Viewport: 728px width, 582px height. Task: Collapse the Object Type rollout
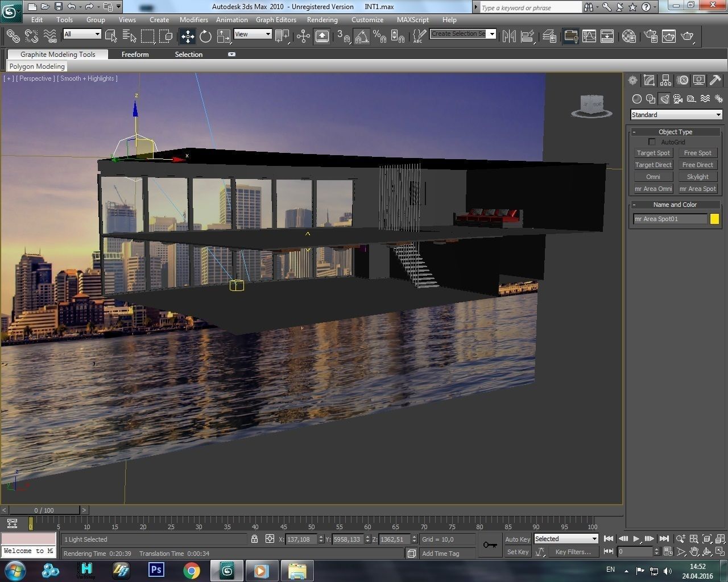(x=675, y=132)
